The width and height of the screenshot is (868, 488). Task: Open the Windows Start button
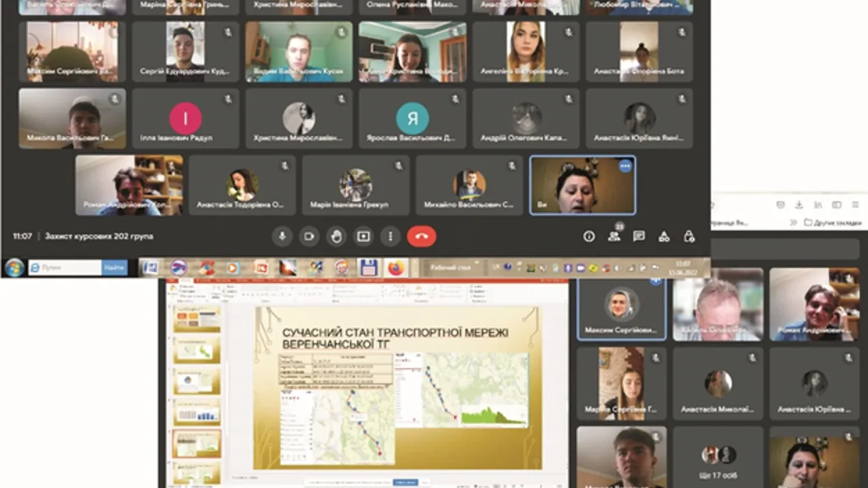coord(14,268)
